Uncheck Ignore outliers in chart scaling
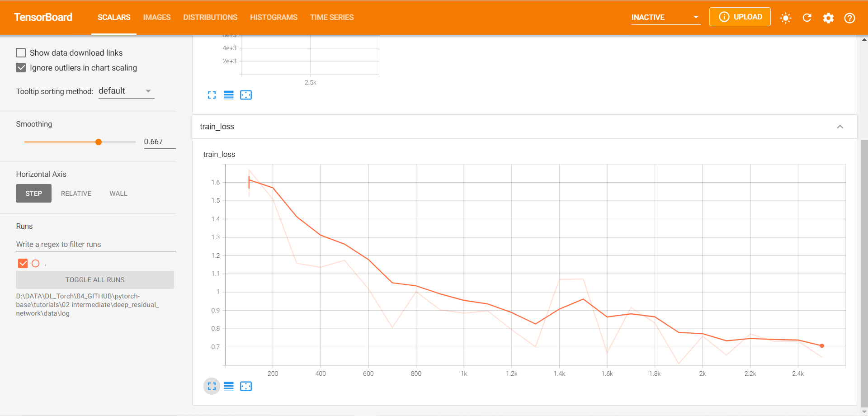Image resolution: width=868 pixels, height=416 pixels. click(21, 68)
